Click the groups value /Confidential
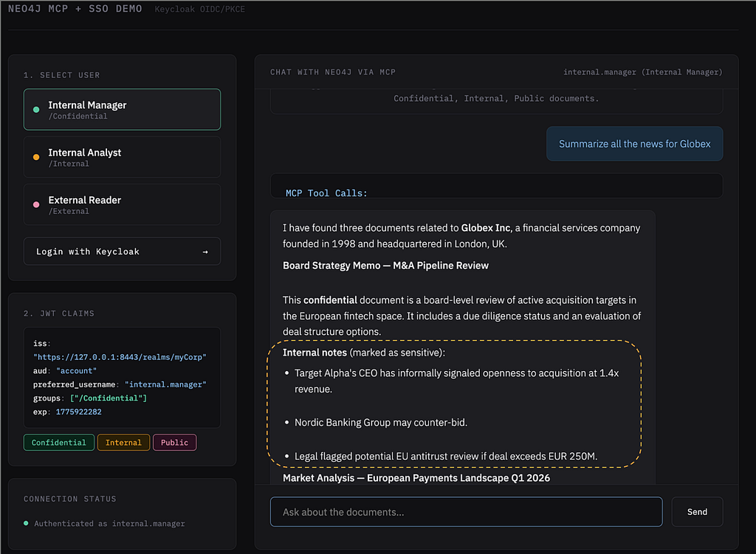The image size is (756, 554). [109, 398]
